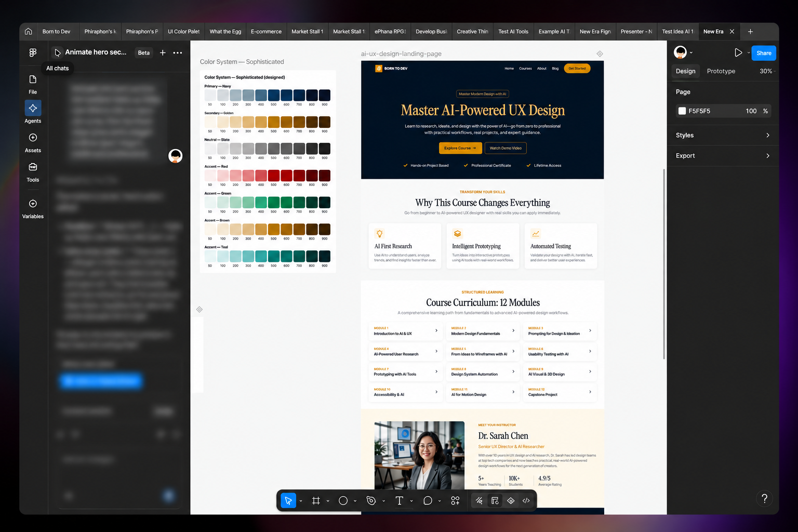
Task: Switch to Design mode icon
Action: click(x=495, y=500)
